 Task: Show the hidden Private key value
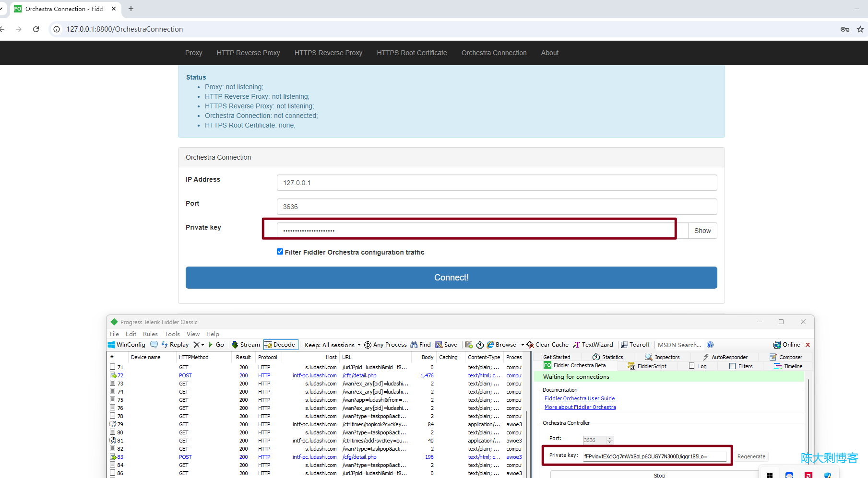[702, 231]
